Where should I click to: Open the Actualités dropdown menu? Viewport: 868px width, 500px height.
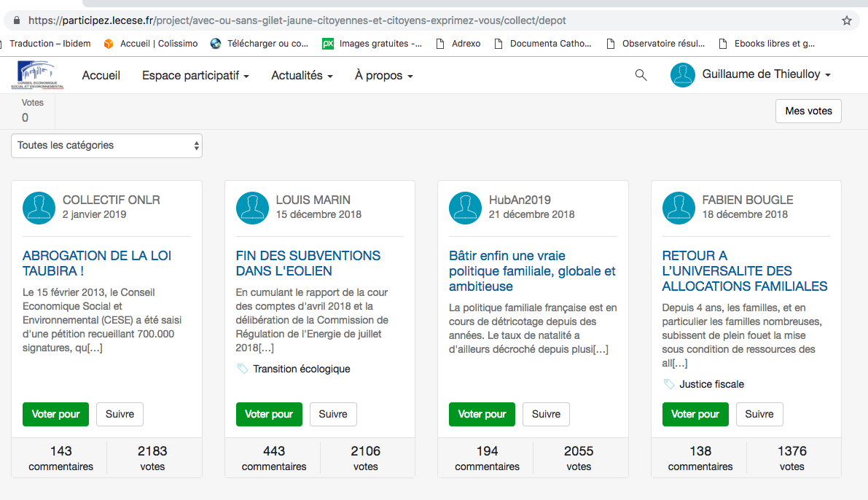point(302,76)
